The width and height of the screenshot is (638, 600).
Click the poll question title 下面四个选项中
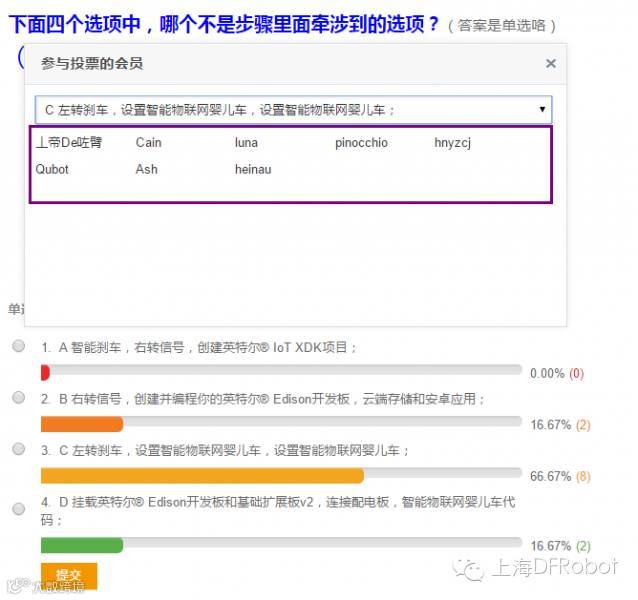(x=224, y=24)
